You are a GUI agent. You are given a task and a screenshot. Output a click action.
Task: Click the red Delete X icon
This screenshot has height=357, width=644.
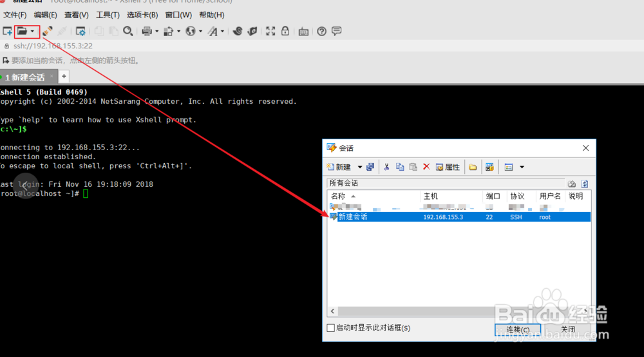[x=426, y=167]
